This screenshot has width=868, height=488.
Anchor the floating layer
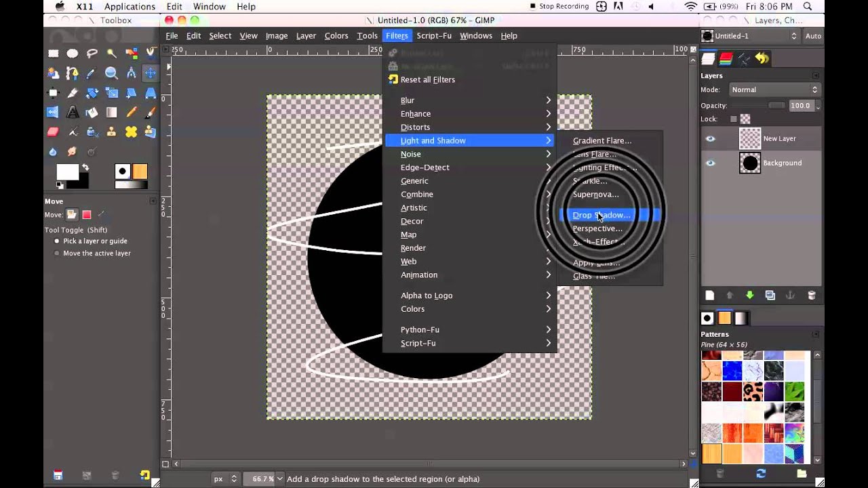click(791, 296)
